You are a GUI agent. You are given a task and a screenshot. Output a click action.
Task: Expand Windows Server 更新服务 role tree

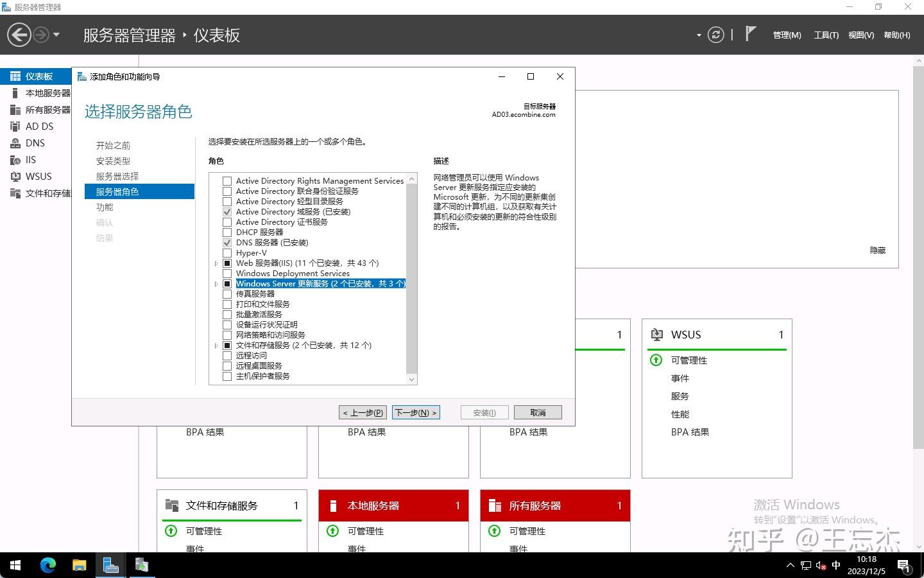tap(216, 284)
